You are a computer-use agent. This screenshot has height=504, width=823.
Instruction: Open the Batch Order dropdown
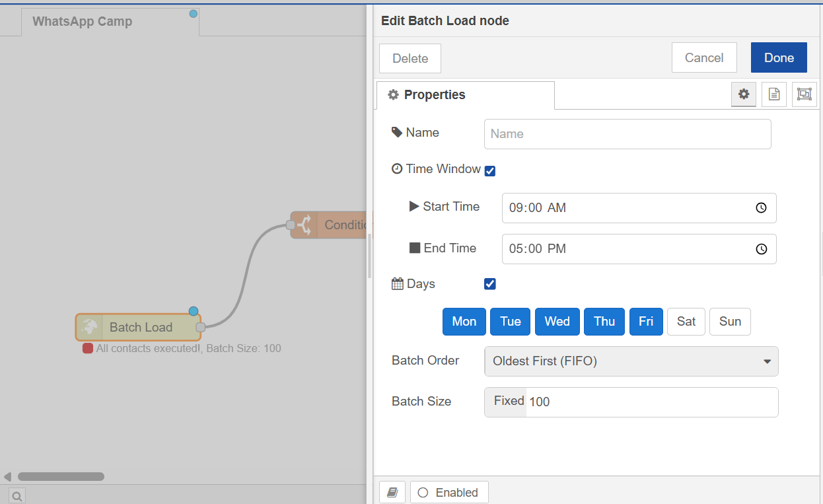(631, 361)
